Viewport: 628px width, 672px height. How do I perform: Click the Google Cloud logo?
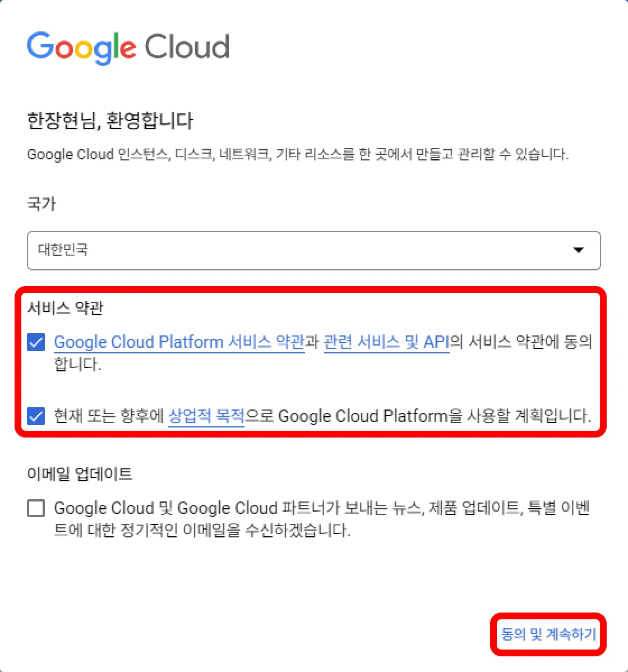tap(128, 48)
